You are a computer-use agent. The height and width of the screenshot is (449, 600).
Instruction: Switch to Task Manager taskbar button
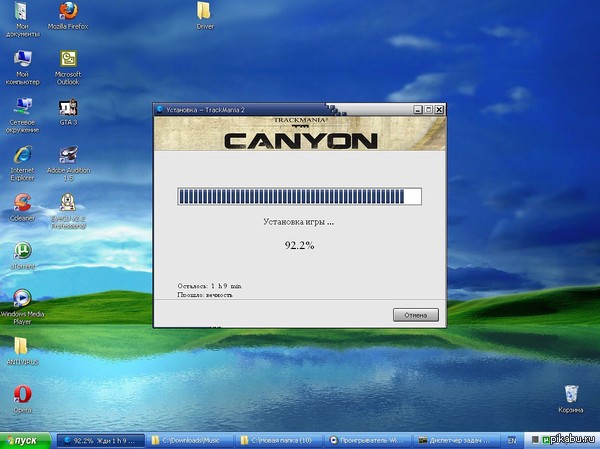[457, 441]
